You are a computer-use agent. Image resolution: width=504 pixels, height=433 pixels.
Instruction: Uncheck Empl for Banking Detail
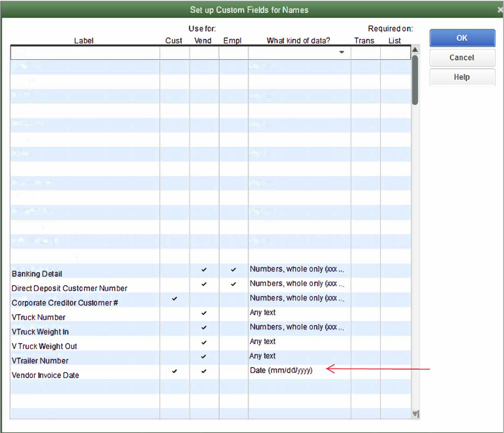233,269
